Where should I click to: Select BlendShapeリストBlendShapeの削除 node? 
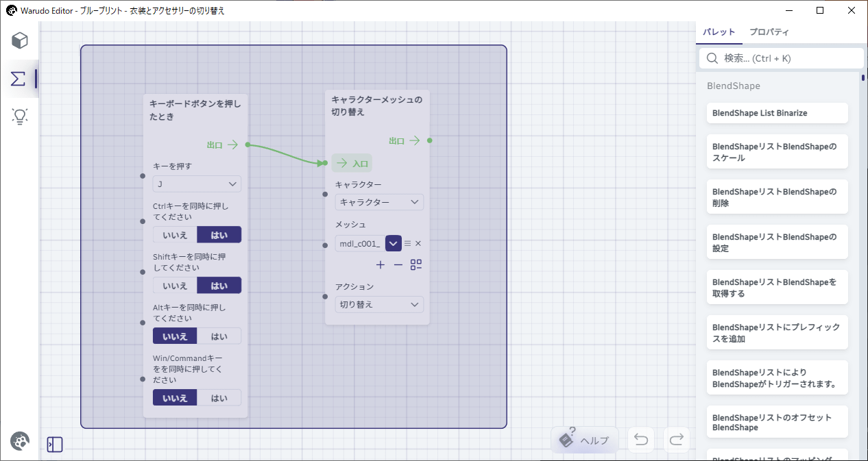[777, 197]
